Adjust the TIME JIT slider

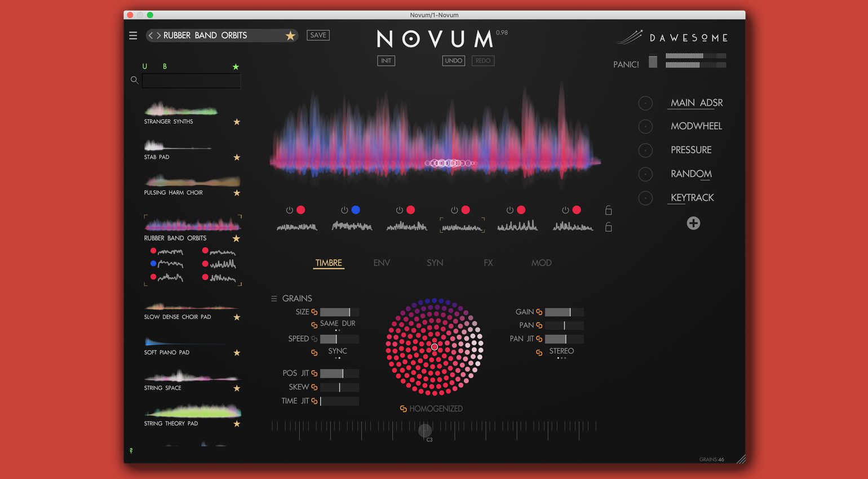click(x=339, y=401)
